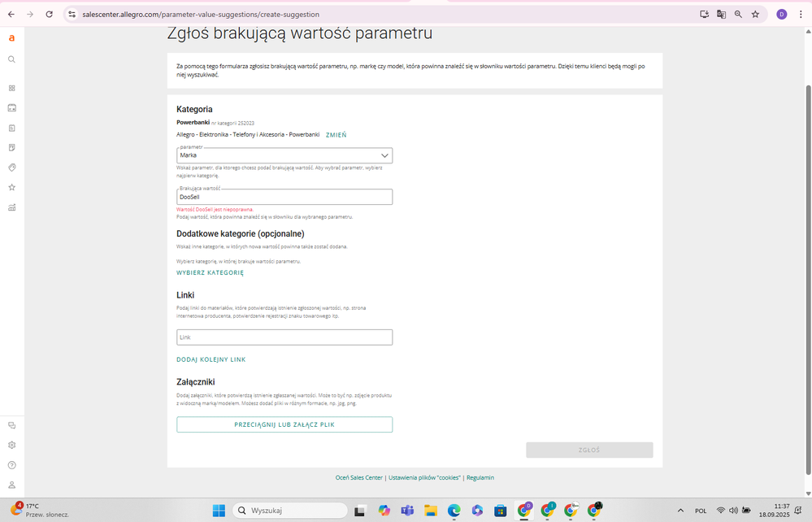Open the POL language indicator in taskbar
Screen dimensions: 812x522
coord(701,511)
